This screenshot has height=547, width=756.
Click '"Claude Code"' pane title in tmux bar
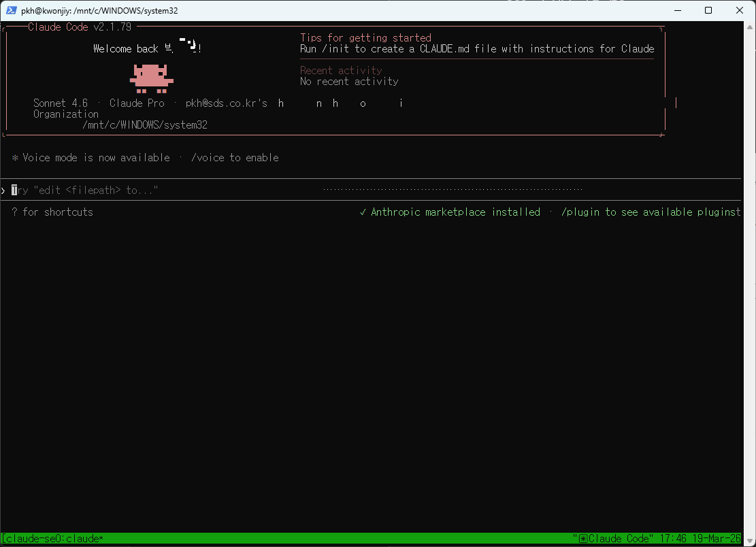(x=613, y=538)
